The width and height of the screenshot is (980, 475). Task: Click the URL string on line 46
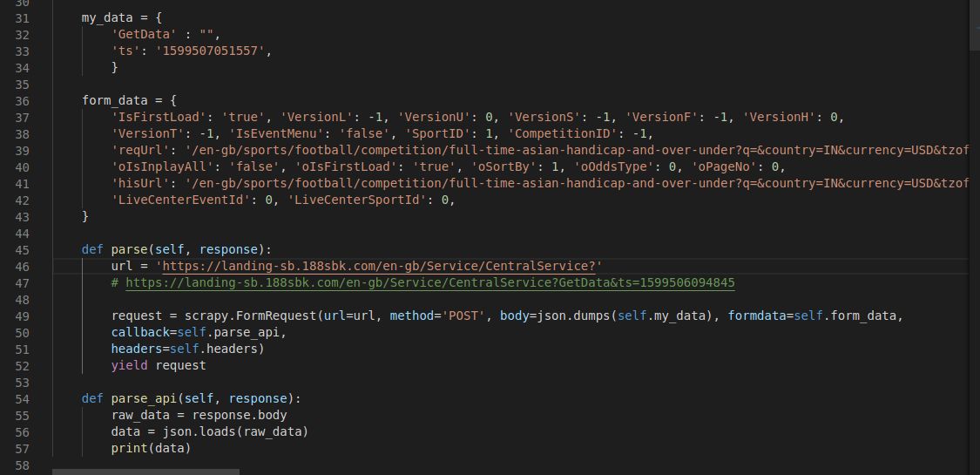tap(380, 266)
